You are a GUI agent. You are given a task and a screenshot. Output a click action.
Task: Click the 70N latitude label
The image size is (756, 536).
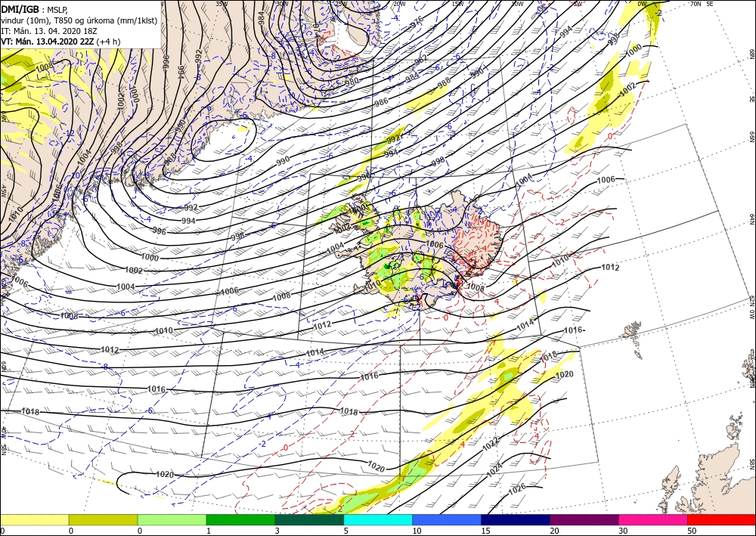tap(696, 4)
